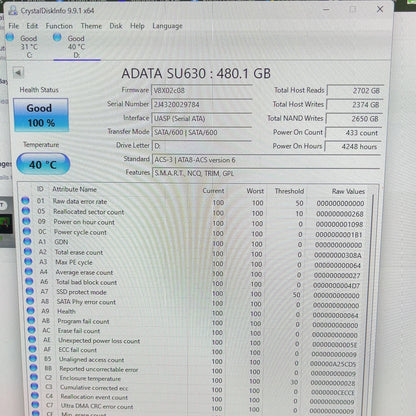Open the Theme menu
The width and height of the screenshot is (416, 416).
[x=91, y=26]
